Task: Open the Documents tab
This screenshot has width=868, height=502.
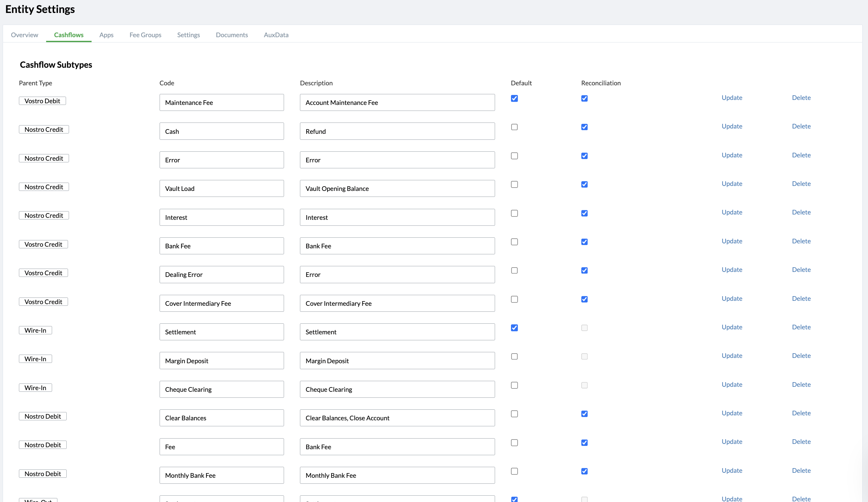Action: (232, 35)
